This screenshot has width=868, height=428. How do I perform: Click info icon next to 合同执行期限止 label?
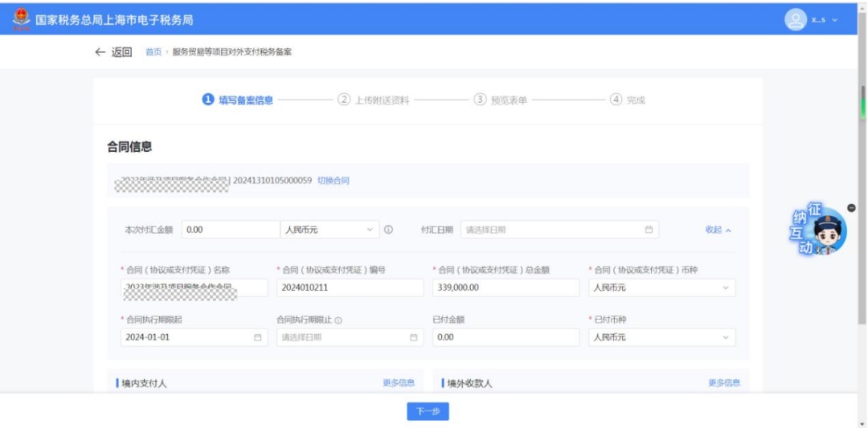tap(338, 320)
